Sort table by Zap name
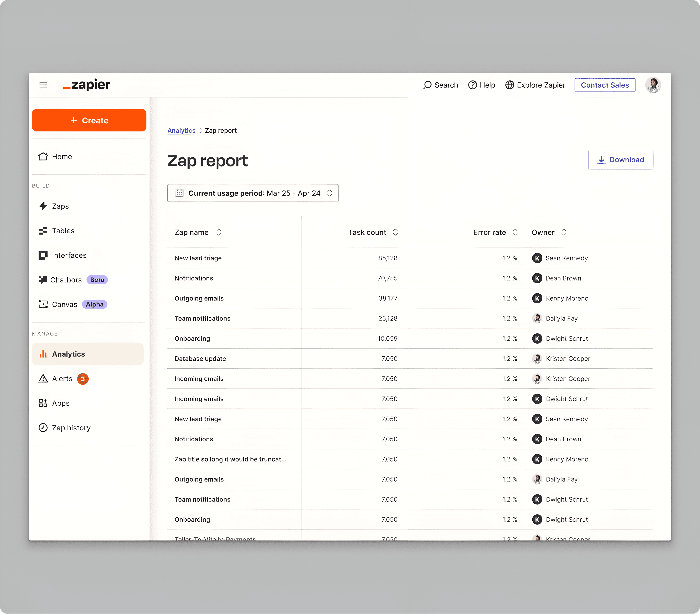Screen dimensions: 700x614 pos(218,232)
